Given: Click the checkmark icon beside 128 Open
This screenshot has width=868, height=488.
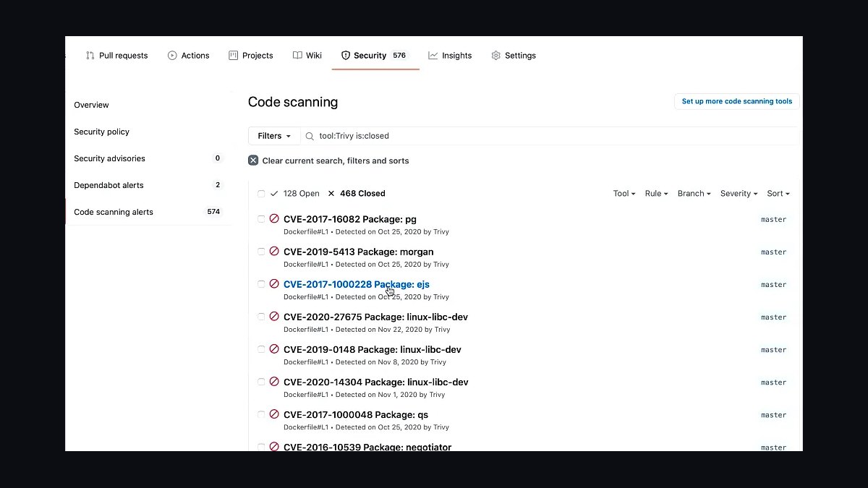Looking at the screenshot, I should pyautogui.click(x=274, y=194).
